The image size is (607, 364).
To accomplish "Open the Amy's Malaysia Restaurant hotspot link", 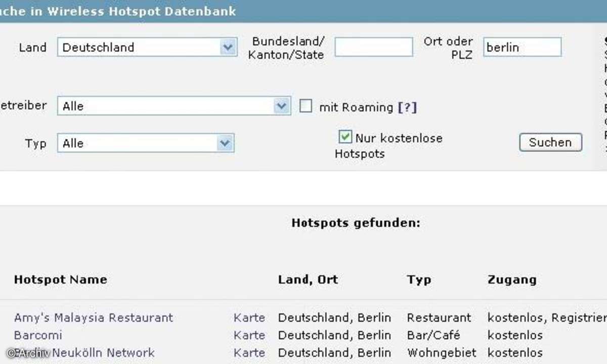I will pos(94,317).
